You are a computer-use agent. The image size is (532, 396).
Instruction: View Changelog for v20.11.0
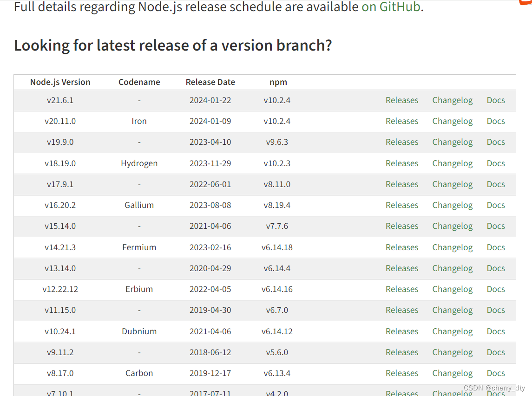tap(452, 121)
